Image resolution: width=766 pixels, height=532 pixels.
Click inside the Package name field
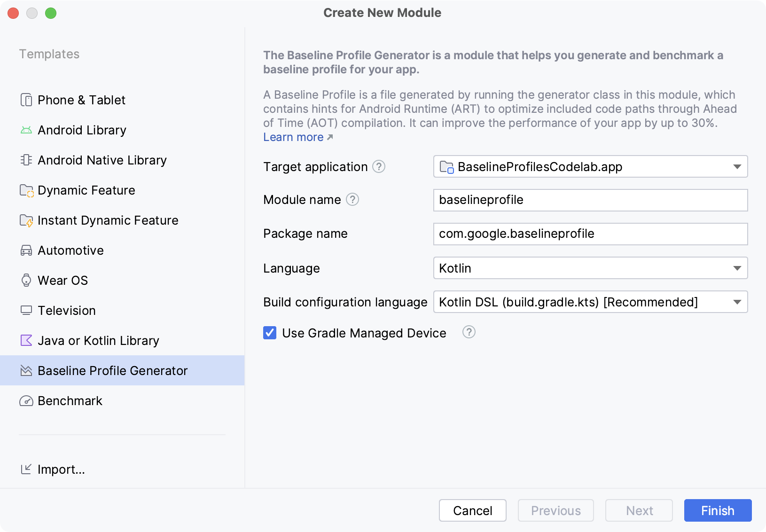pos(591,234)
